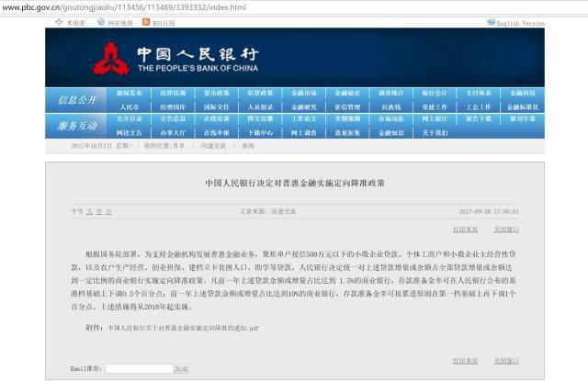The height and width of the screenshot is (381, 588).
Task: Click 意见征集 in the navigation
Action: [x=347, y=133]
